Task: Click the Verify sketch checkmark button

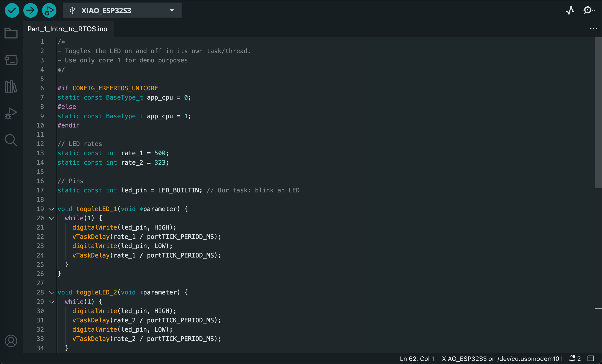Action: click(12, 11)
